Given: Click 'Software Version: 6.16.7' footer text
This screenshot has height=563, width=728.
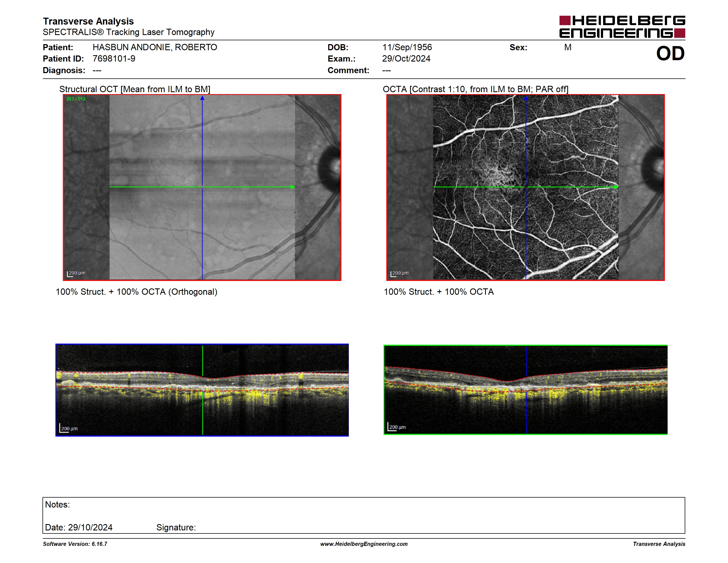Looking at the screenshot, I should (x=75, y=544).
